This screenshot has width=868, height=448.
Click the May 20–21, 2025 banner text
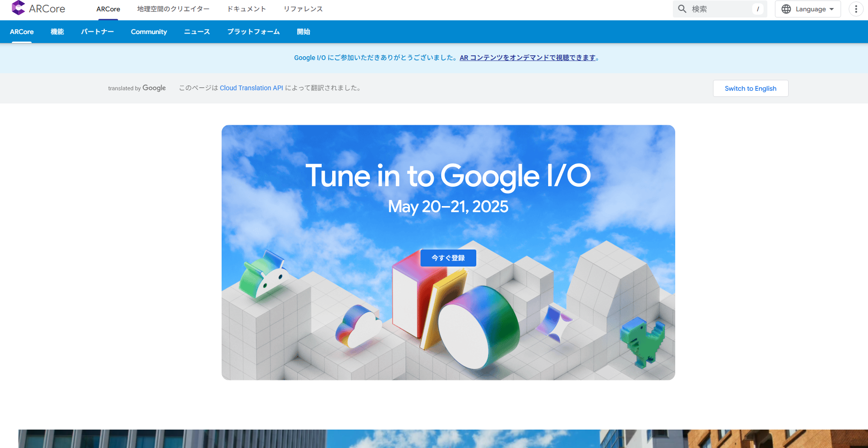point(448,207)
